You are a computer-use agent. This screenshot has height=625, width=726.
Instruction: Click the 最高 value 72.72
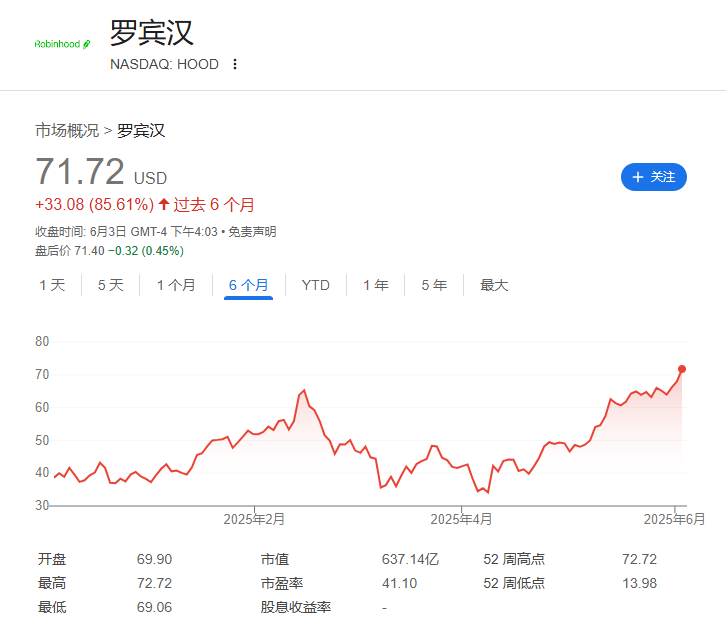click(x=154, y=583)
